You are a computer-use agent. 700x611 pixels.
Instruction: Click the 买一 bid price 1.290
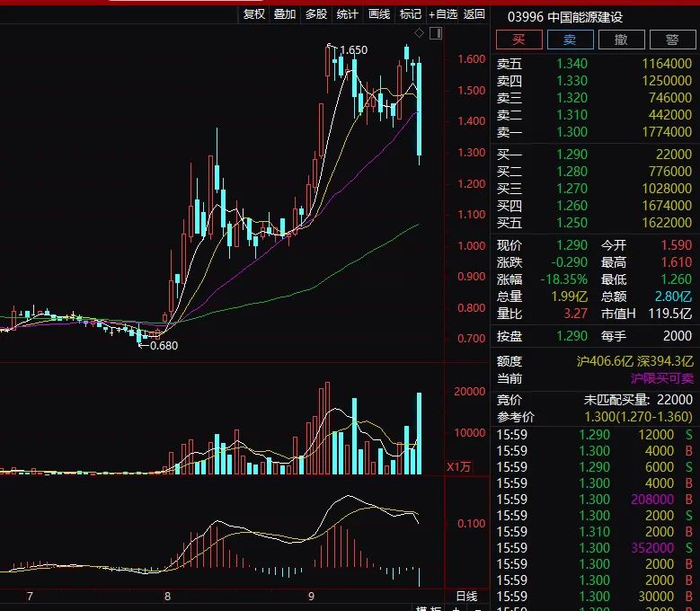[571, 155]
